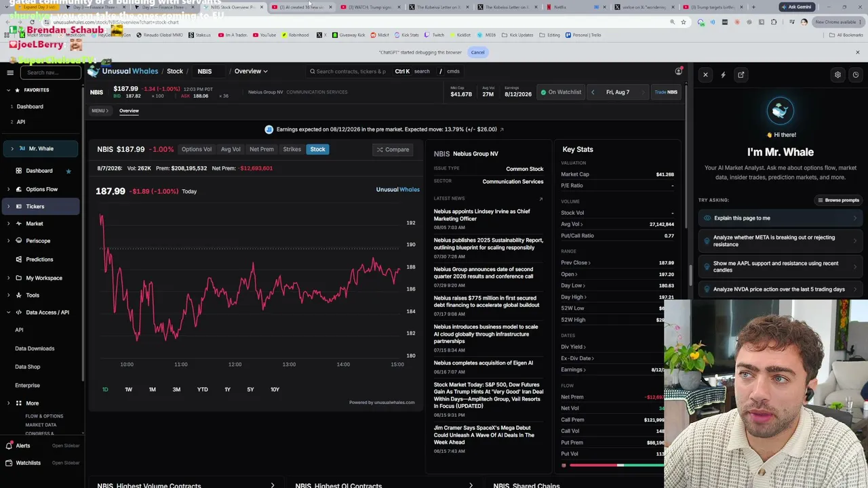Switch chart to Options Vol tab
The image size is (868, 488).
tap(196, 149)
